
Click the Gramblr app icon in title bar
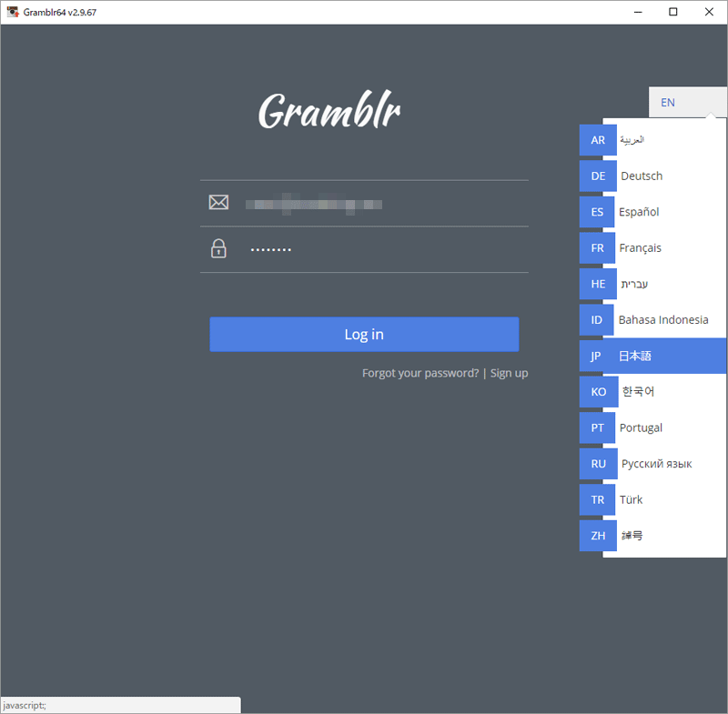[12, 12]
